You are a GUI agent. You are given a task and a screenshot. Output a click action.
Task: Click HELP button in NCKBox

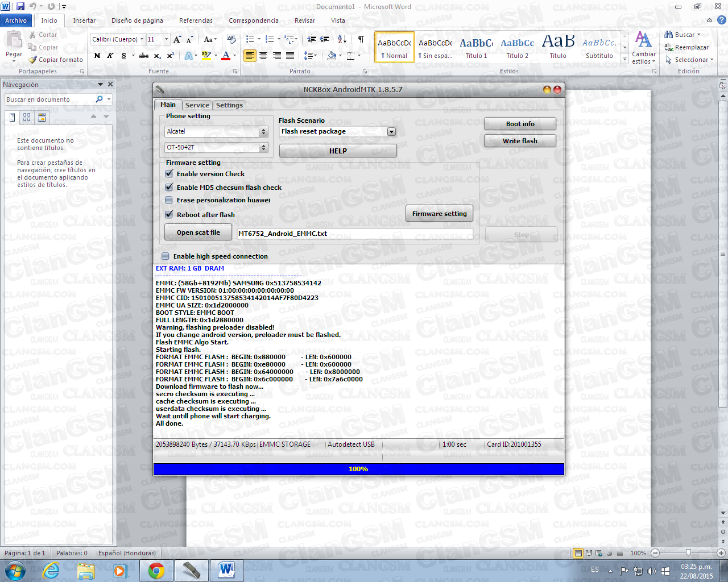coord(338,151)
